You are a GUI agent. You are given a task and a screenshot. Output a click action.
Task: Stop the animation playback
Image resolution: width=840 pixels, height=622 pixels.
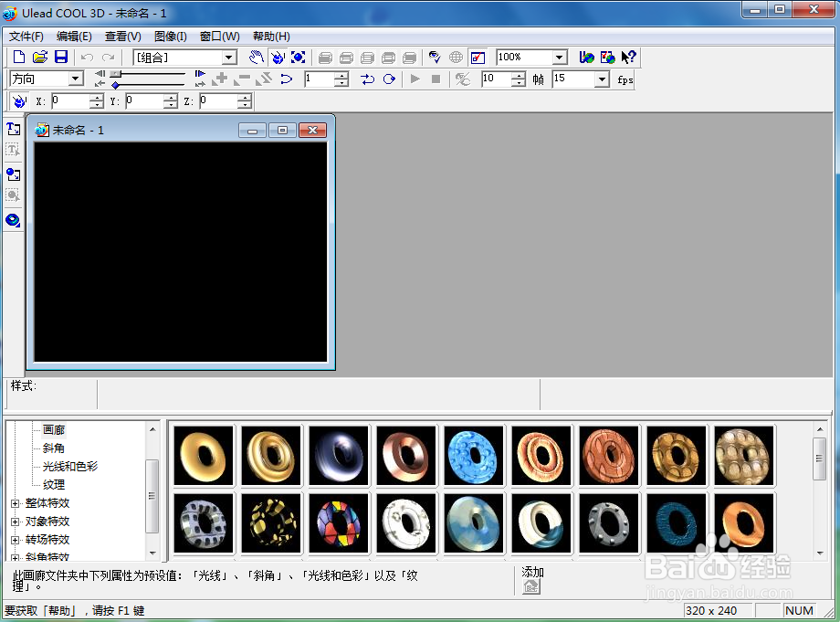coord(436,79)
